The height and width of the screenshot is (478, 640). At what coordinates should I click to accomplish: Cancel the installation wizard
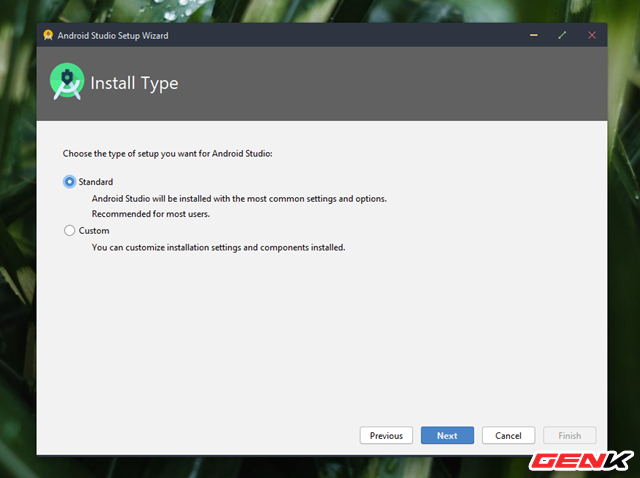click(x=508, y=436)
